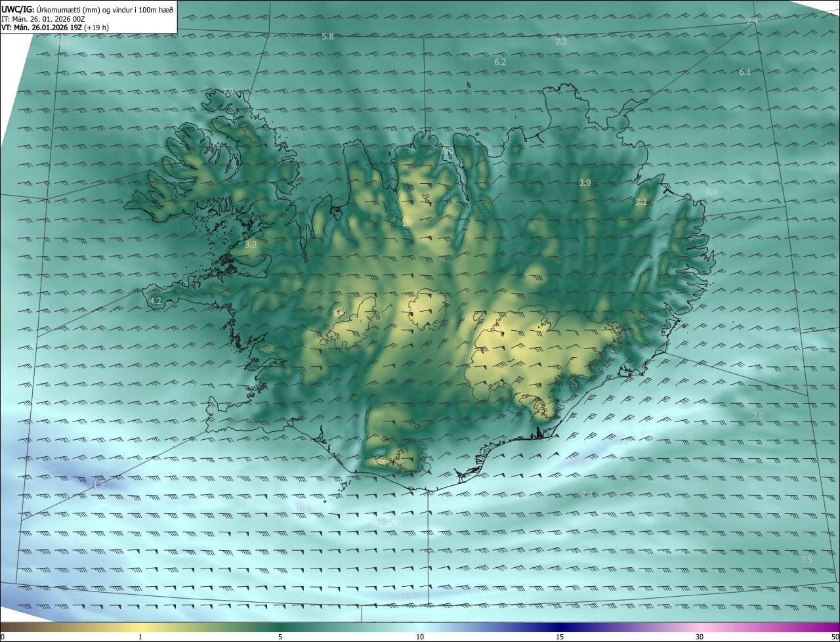This screenshot has width=840, height=642.
Task: Click the 7.3 value label on the map
Action: tap(561, 41)
